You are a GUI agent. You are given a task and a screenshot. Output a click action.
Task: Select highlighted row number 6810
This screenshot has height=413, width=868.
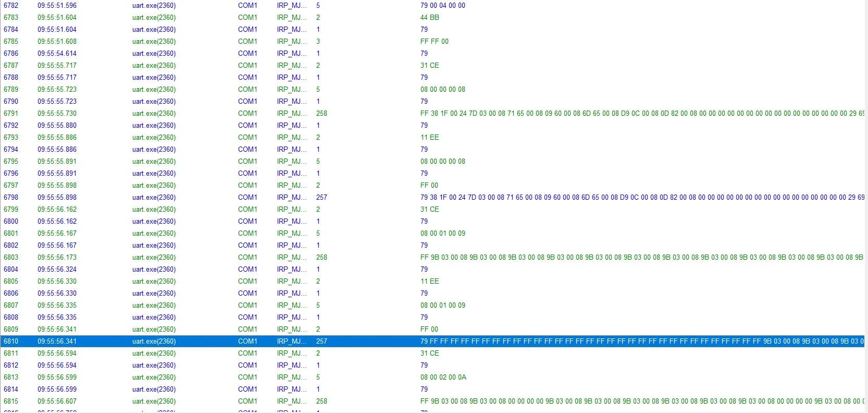(x=11, y=342)
